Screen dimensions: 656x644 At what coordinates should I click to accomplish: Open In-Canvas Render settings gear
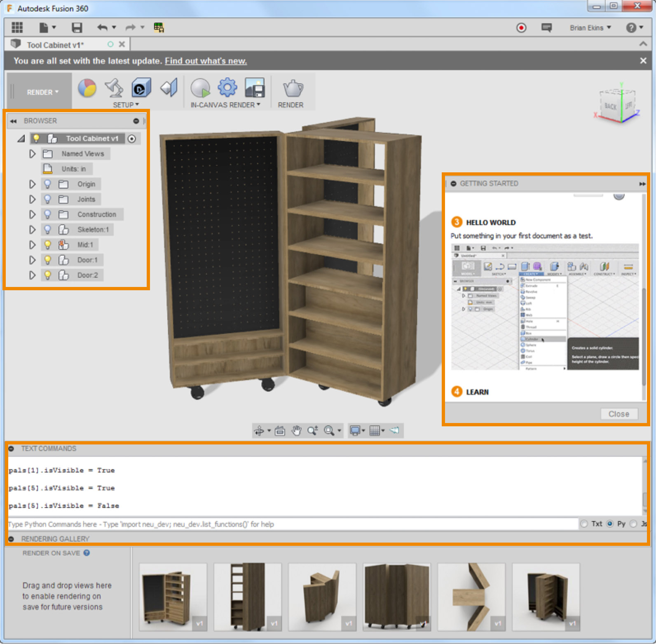(227, 87)
